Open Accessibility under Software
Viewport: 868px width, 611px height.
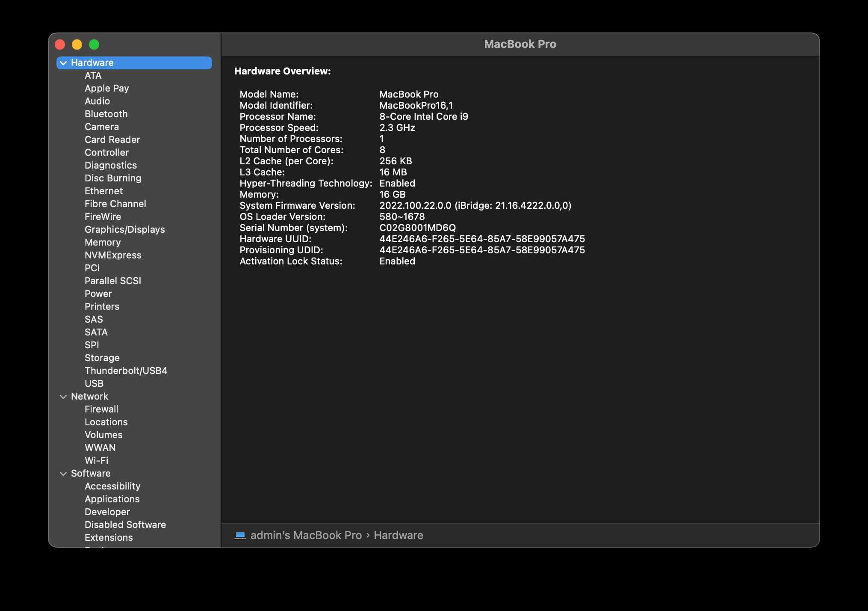[112, 486]
